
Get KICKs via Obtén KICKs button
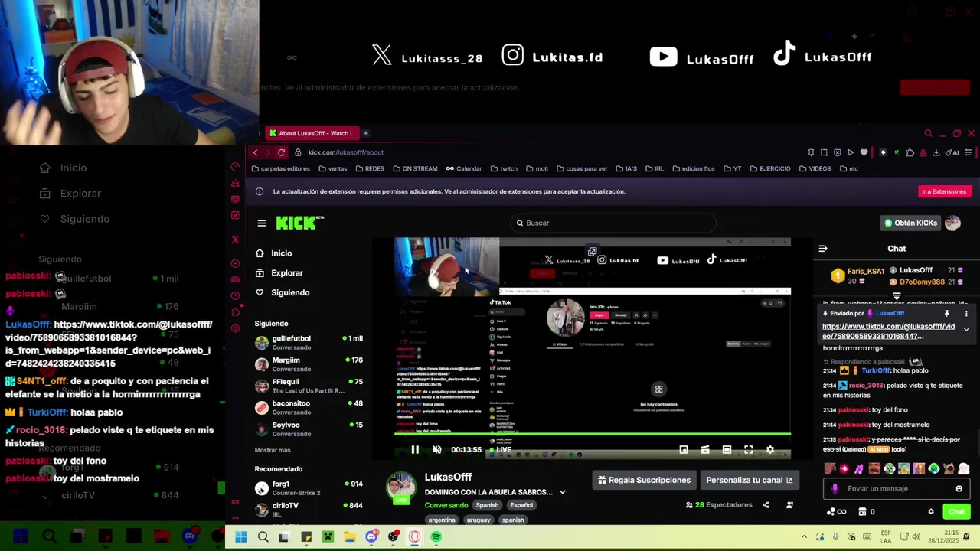click(x=910, y=223)
